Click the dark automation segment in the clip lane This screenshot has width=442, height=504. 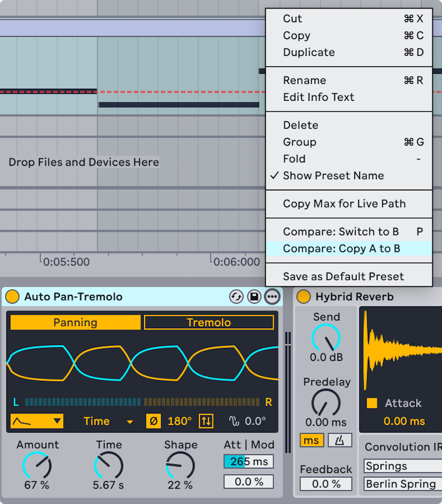[179, 105]
